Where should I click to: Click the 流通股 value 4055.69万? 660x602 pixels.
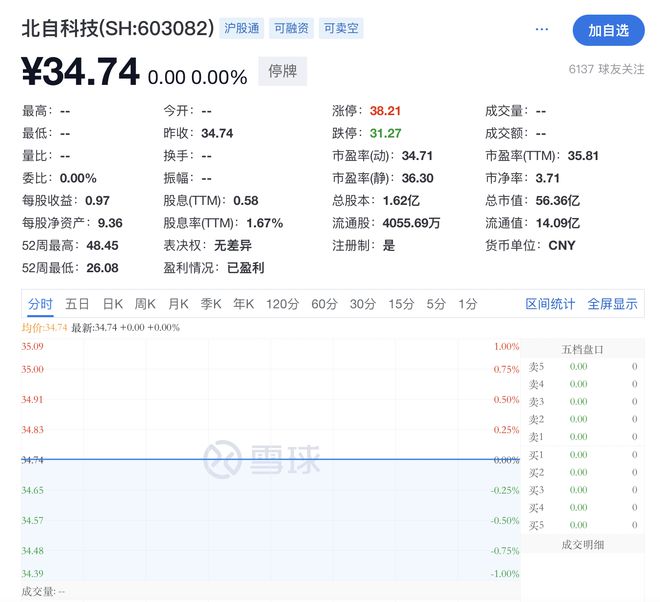coord(411,223)
